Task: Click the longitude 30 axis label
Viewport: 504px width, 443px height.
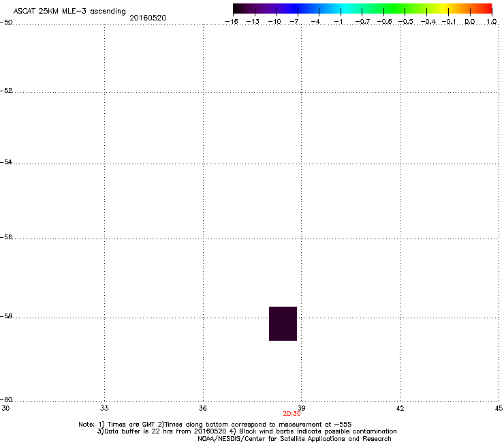Action: coord(5,408)
